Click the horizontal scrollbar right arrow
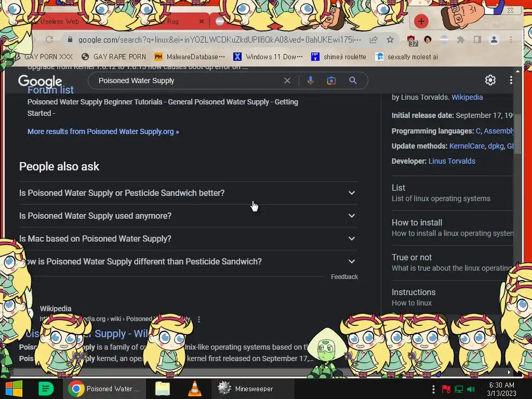 click(x=509, y=372)
